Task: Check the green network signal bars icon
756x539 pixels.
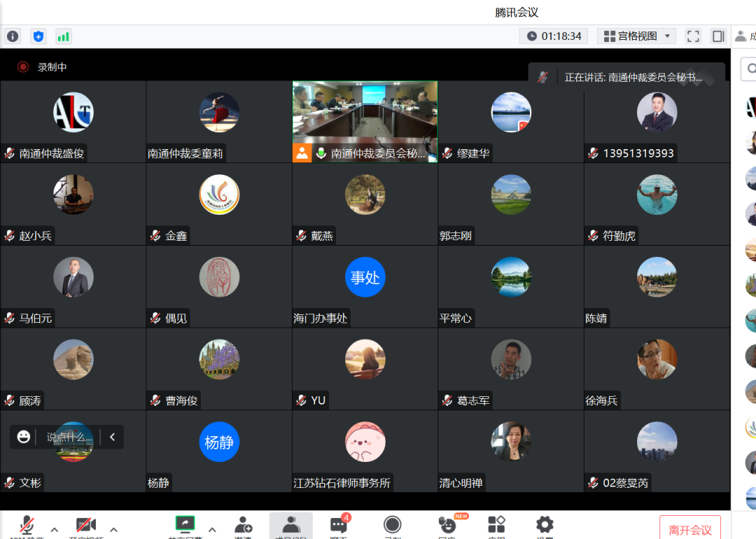Action: (x=63, y=36)
